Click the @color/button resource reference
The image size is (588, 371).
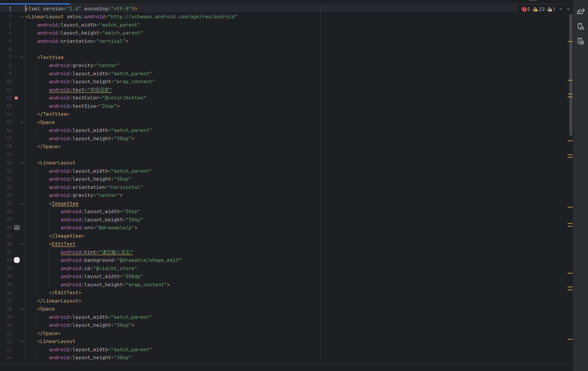coord(124,98)
